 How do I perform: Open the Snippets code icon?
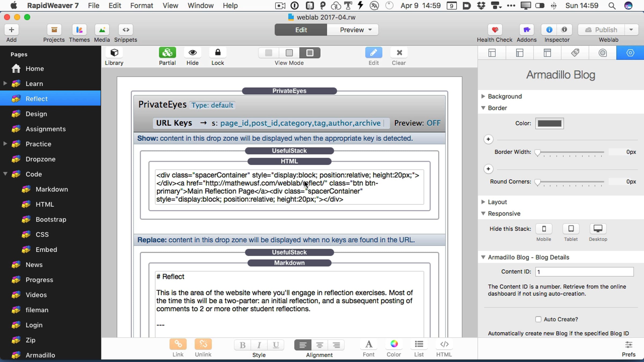[x=126, y=30]
